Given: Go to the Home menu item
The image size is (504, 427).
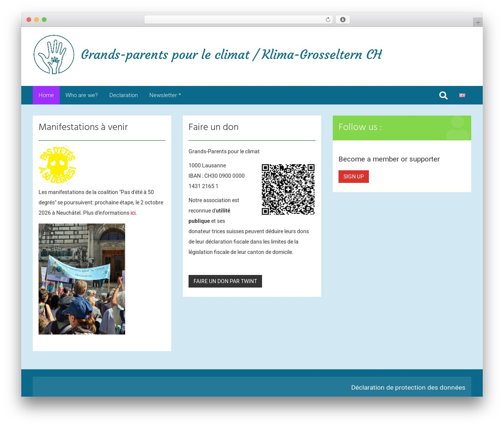Looking at the screenshot, I should coord(46,95).
